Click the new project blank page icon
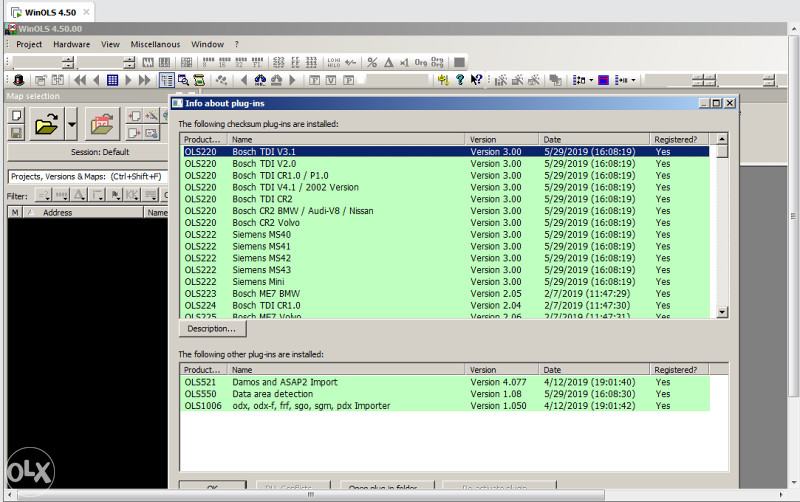800x502 pixels. (x=16, y=116)
